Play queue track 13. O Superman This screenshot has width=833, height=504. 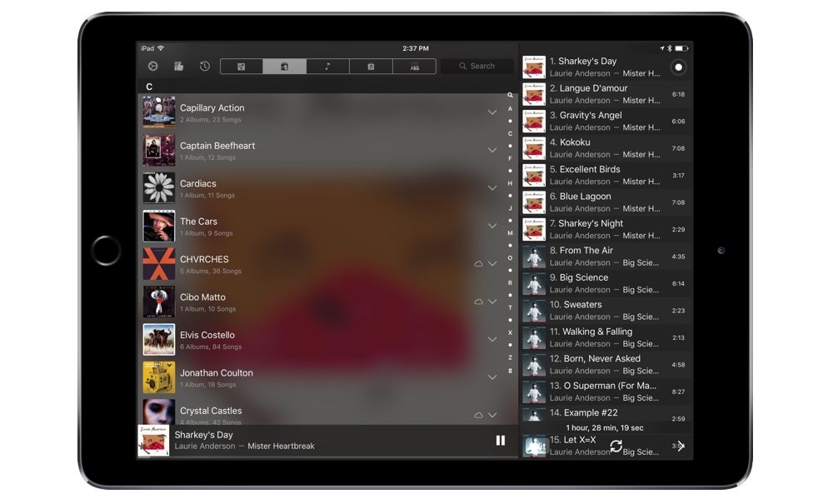point(606,392)
